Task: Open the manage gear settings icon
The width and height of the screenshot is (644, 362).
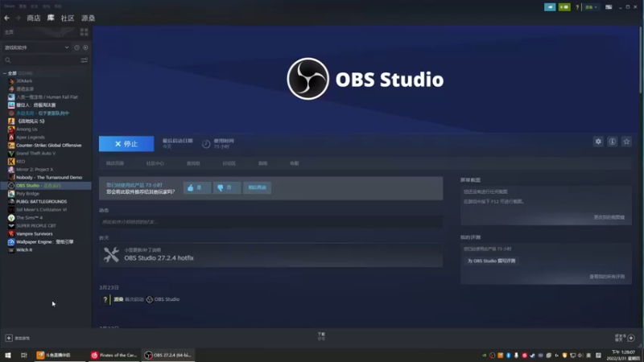Action: (x=598, y=142)
